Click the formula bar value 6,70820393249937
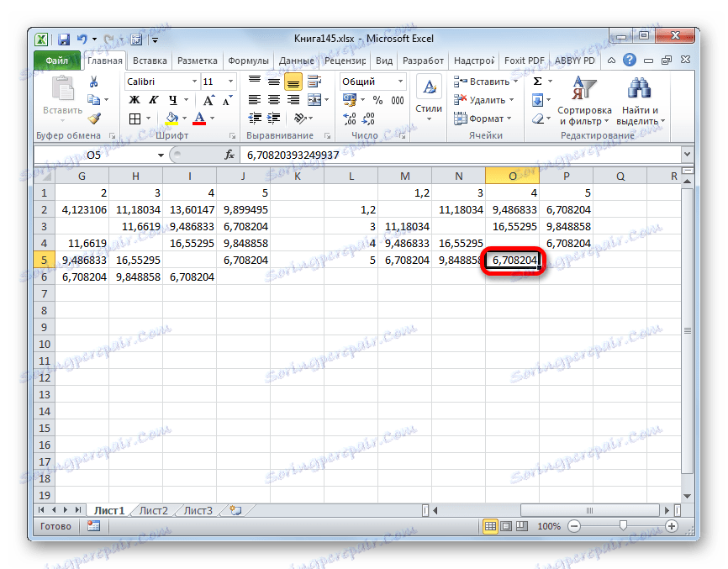The height and width of the screenshot is (569, 728). coord(293,155)
